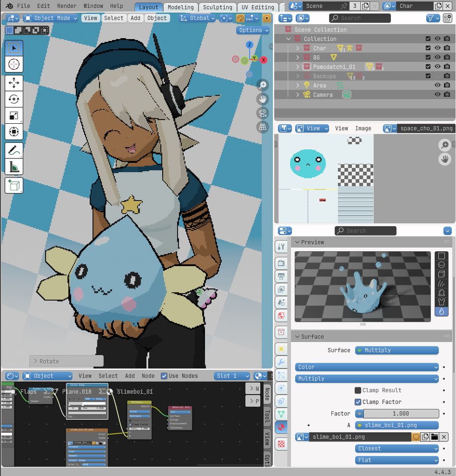Open the Slot 1 material dropdown
Screen dimensions: 456x476
pos(232,376)
